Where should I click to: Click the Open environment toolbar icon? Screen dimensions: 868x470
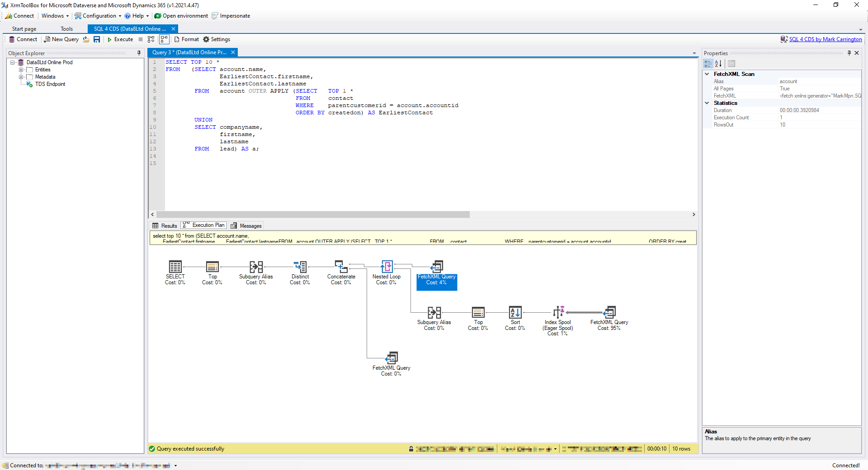coord(157,16)
